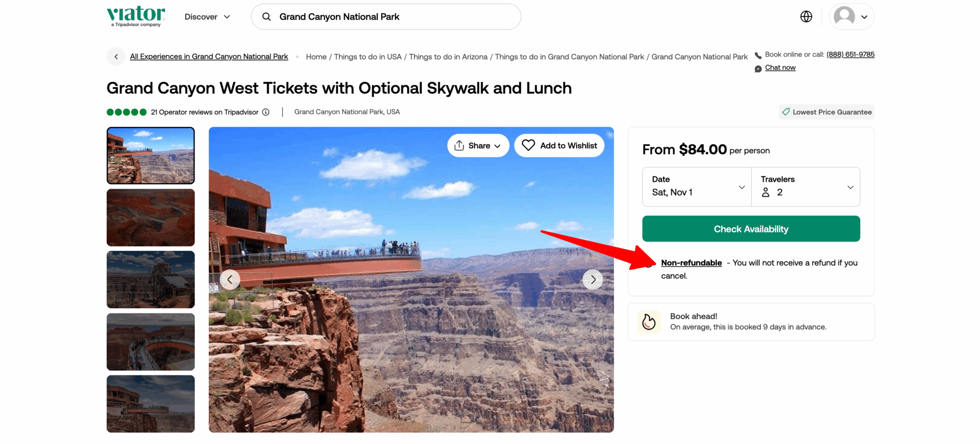Open the globe language selector
The height and width of the screenshot is (444, 980).
[806, 17]
